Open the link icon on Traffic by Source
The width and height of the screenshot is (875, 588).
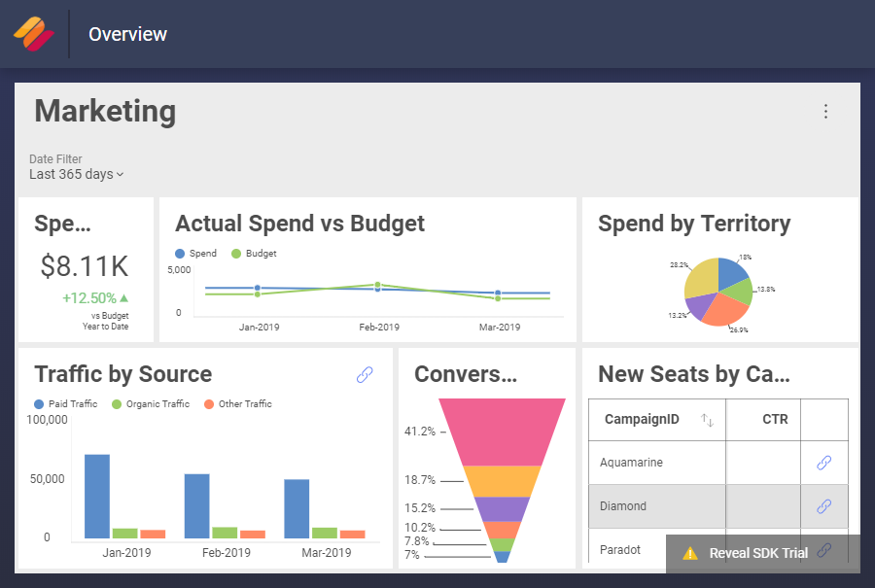365,374
